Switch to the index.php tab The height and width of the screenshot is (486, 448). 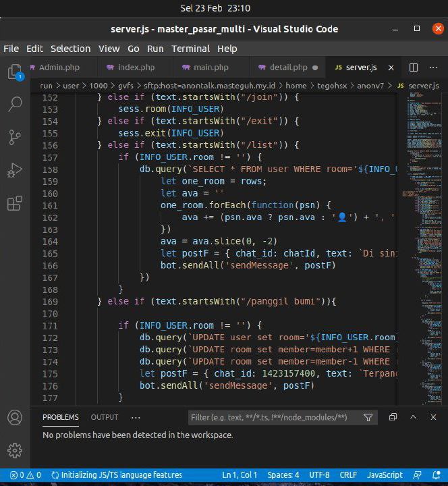pos(136,67)
